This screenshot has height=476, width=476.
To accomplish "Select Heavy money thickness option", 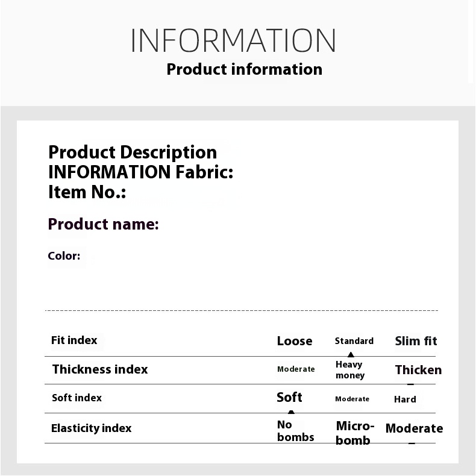I will (350, 370).
